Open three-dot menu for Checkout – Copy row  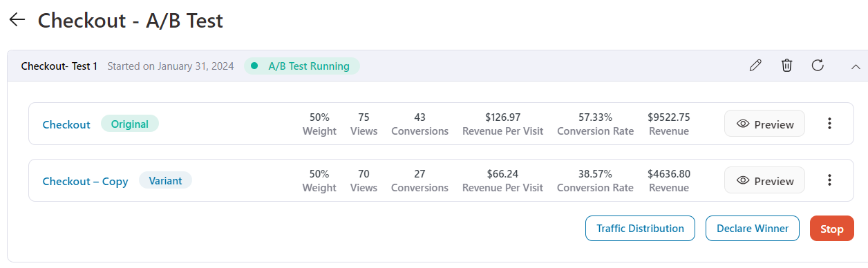(x=829, y=180)
